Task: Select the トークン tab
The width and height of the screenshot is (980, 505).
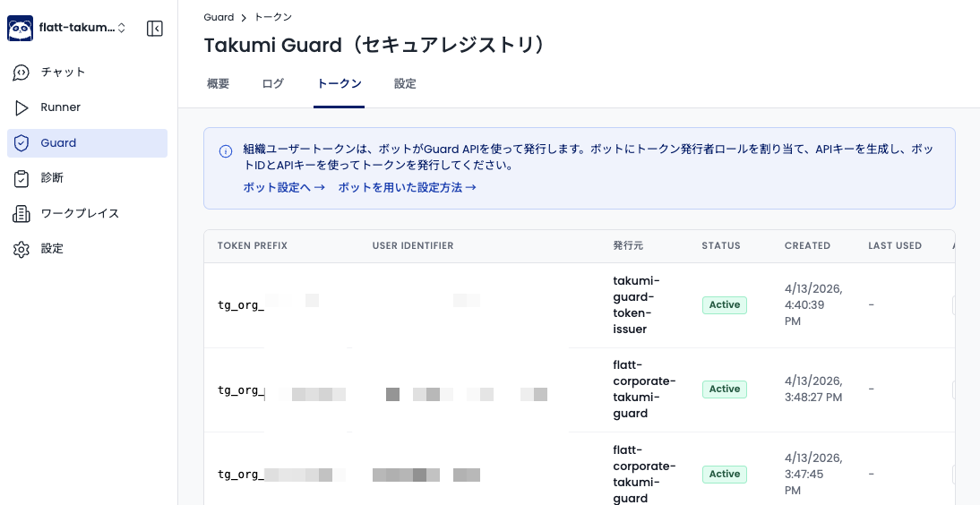Action: 340,84
